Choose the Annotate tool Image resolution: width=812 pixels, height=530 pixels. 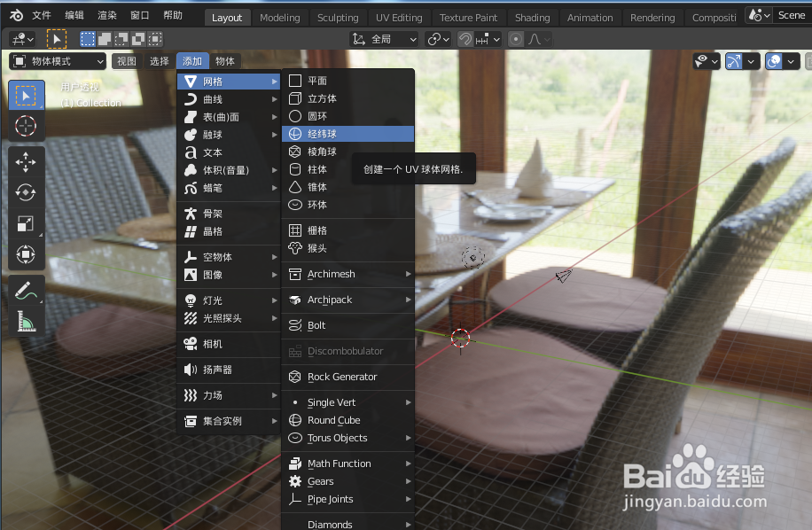click(x=25, y=290)
